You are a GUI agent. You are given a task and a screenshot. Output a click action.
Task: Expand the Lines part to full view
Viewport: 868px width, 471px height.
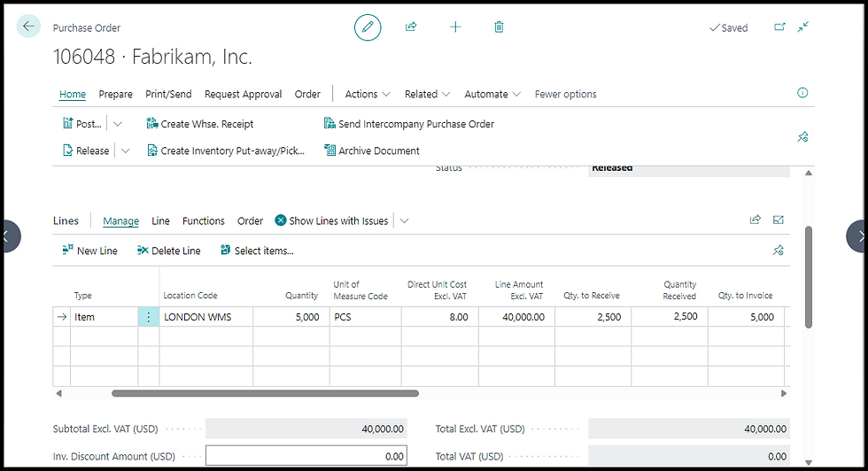pyautogui.click(x=778, y=220)
